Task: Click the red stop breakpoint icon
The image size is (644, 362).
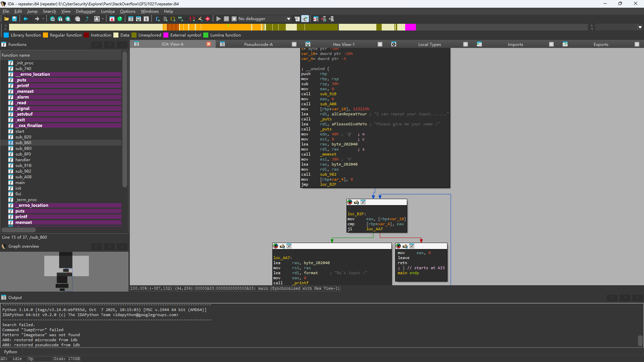Action: point(208,19)
